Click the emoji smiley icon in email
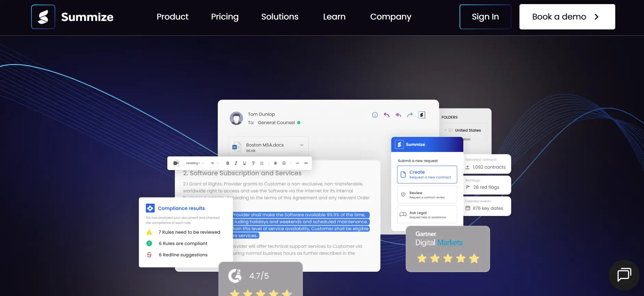 [375, 115]
